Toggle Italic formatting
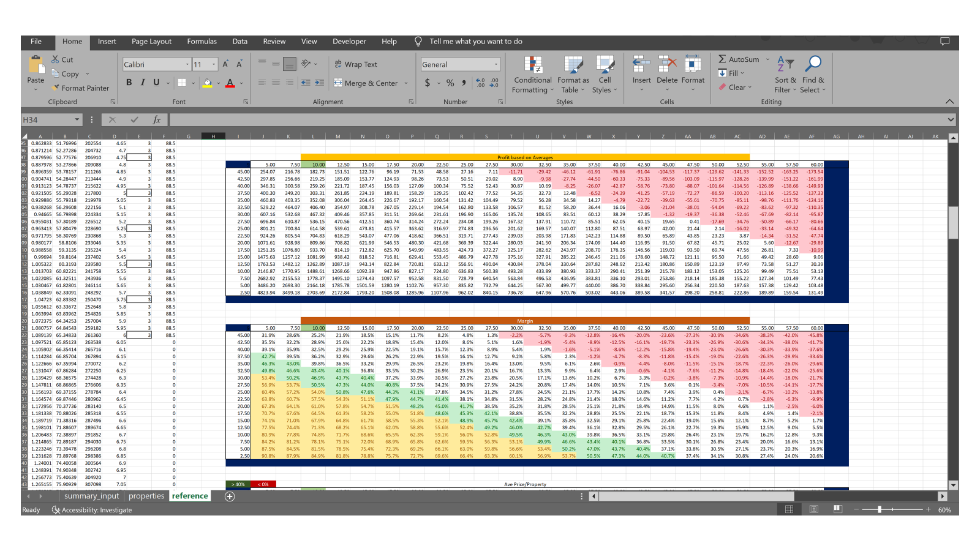Screen dimensions: 980x551 pyautogui.click(x=143, y=83)
